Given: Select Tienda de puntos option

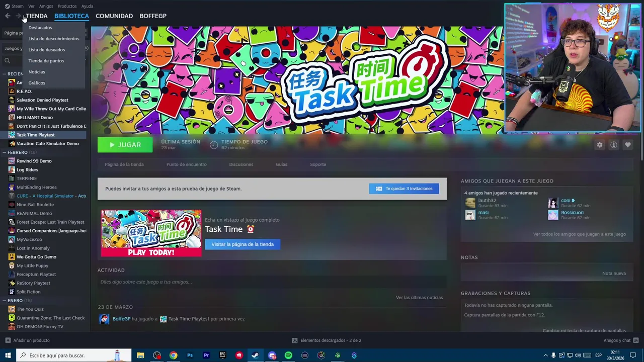Looking at the screenshot, I should click(46, 61).
